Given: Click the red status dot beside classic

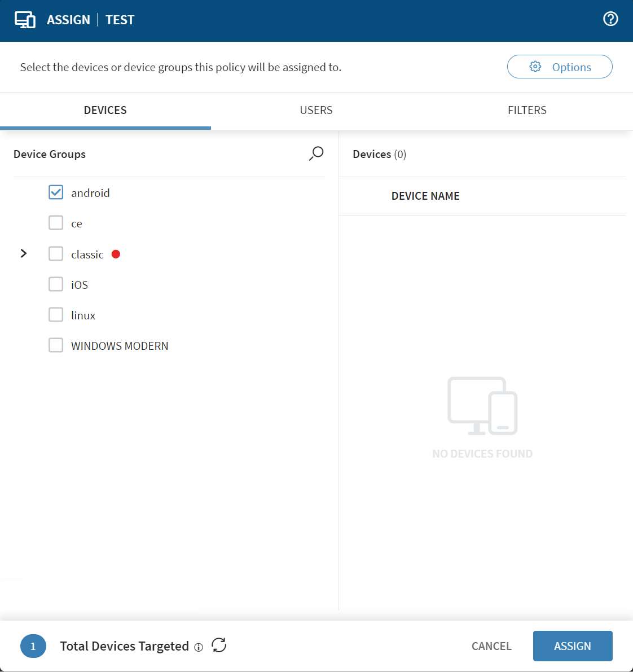Looking at the screenshot, I should point(116,254).
